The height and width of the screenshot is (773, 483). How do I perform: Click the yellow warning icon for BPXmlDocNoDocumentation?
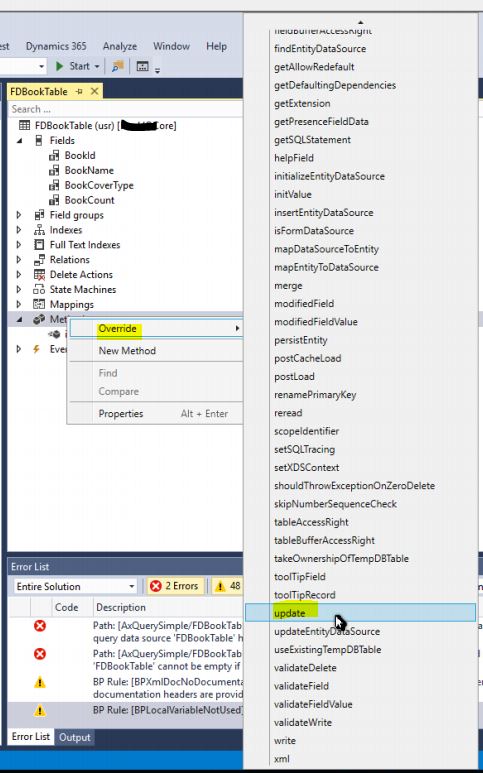pos(39,682)
